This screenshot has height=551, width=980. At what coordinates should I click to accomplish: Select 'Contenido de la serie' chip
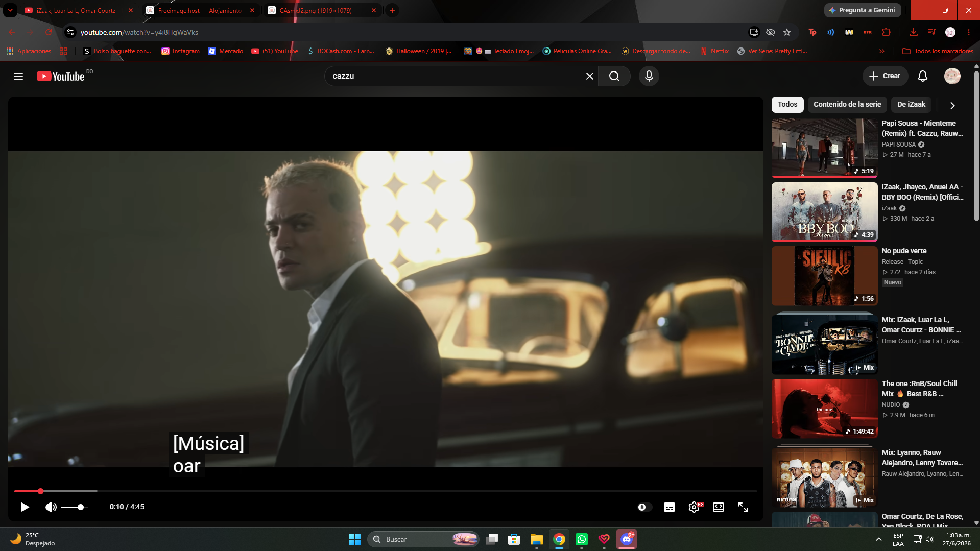[847, 104]
